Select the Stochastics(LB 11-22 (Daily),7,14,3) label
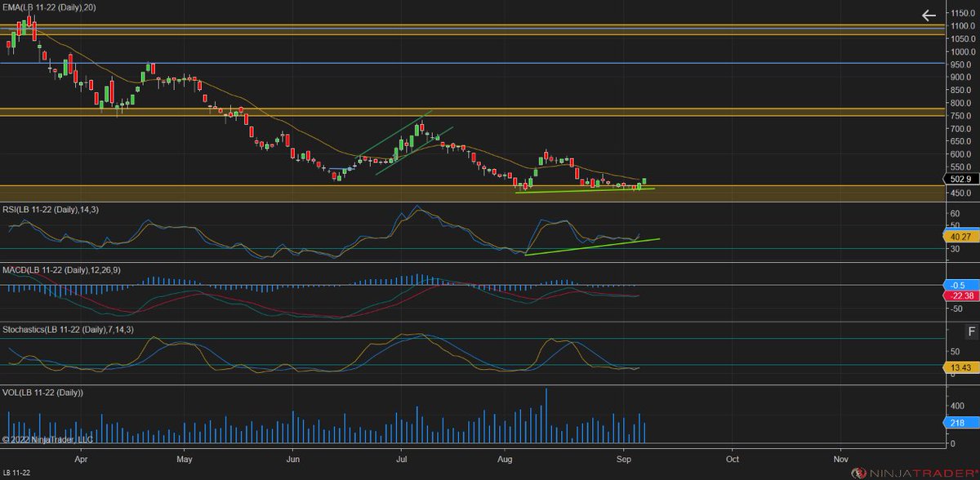 (68, 329)
